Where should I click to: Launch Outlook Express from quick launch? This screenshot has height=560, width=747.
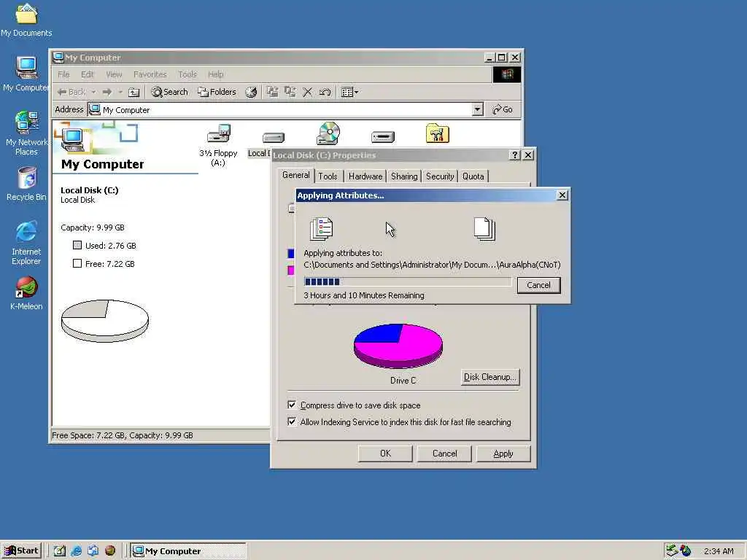(x=93, y=551)
